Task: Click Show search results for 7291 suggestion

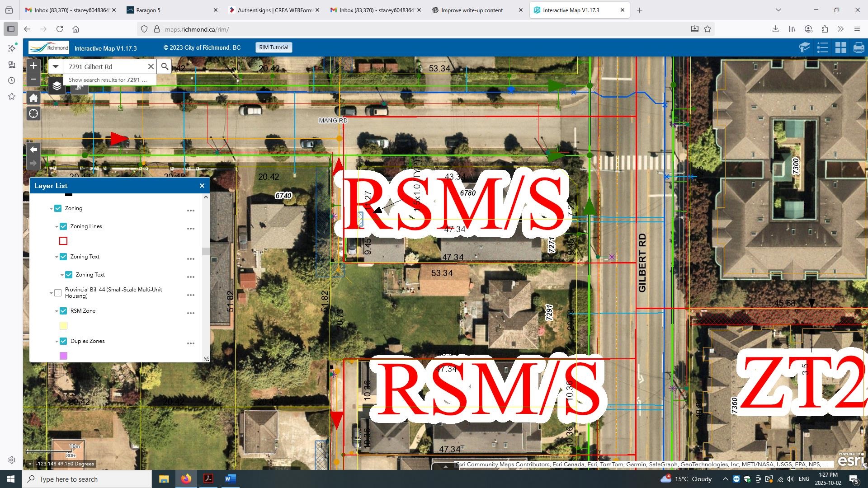Action: pos(108,80)
